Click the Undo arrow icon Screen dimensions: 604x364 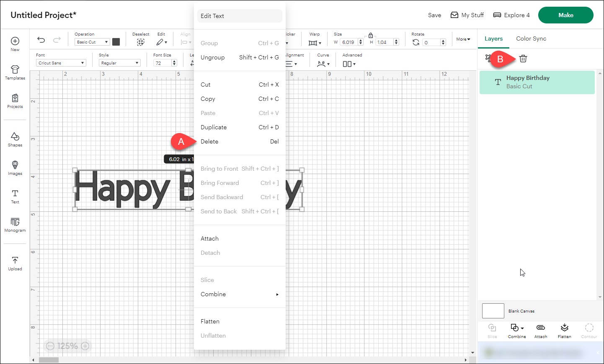click(41, 40)
